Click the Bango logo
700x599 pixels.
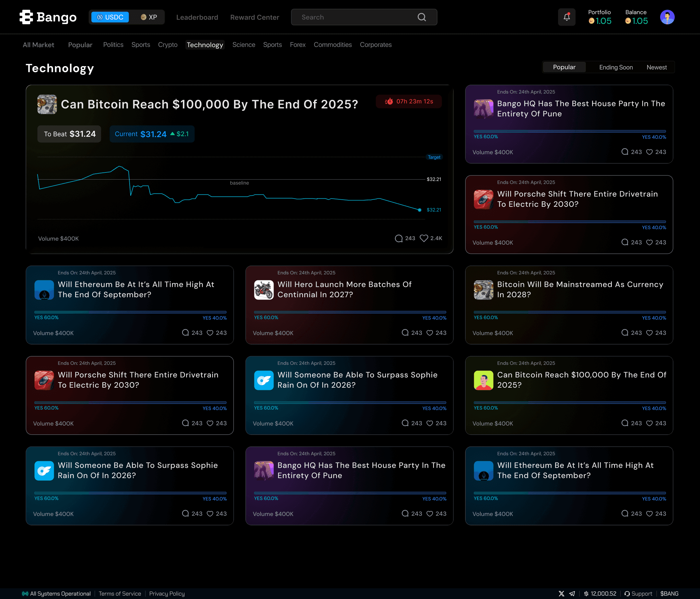coord(48,17)
